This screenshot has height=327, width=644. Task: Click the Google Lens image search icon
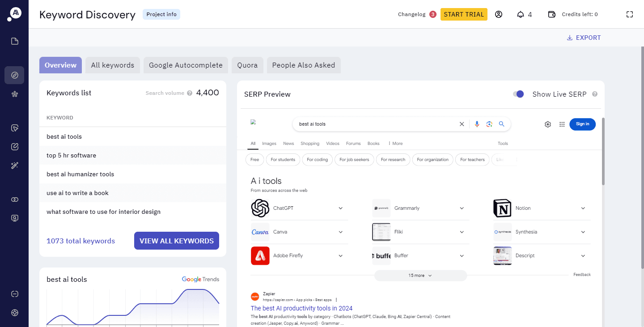tap(489, 124)
